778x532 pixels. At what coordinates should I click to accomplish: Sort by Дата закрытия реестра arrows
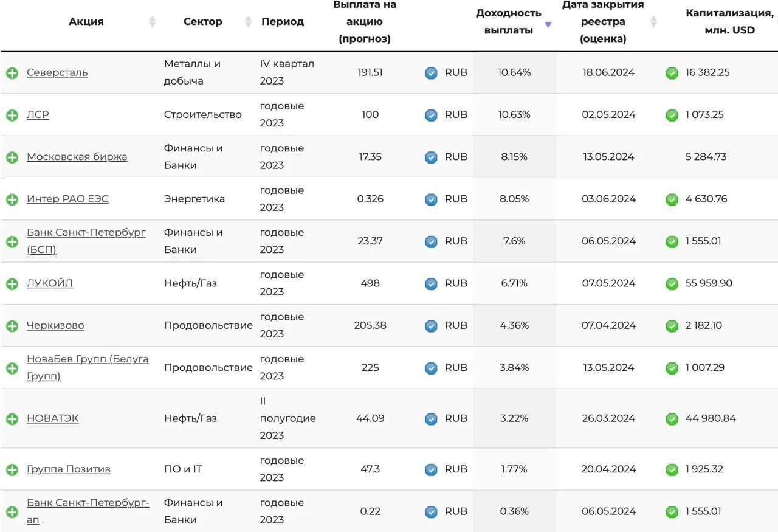[x=653, y=22]
